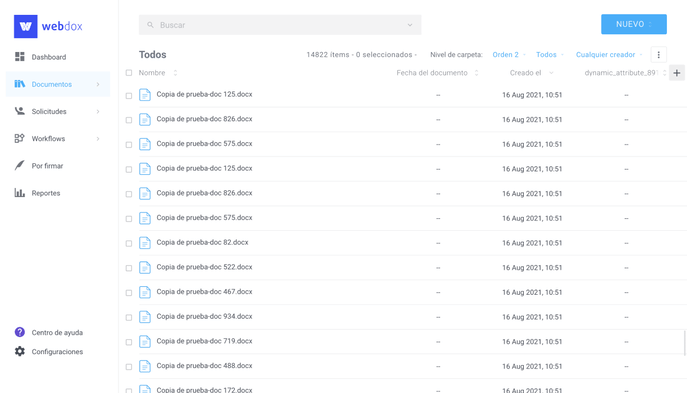Check the prueba-doc 719.docx row
687x393 pixels.
(x=129, y=342)
